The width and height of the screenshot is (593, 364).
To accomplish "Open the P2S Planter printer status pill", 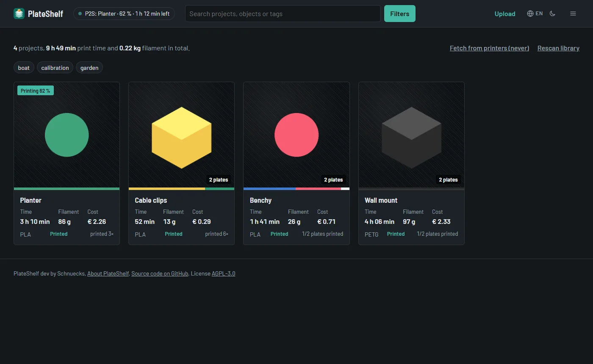I will click(x=124, y=14).
